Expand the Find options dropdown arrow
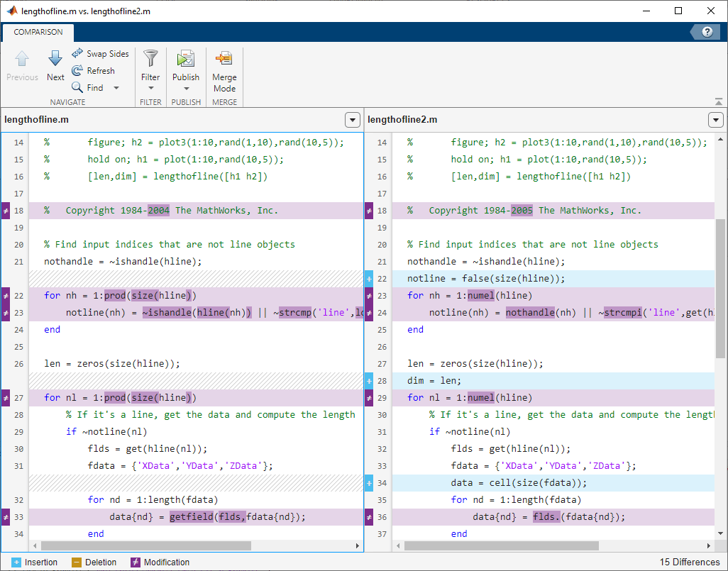 (116, 87)
